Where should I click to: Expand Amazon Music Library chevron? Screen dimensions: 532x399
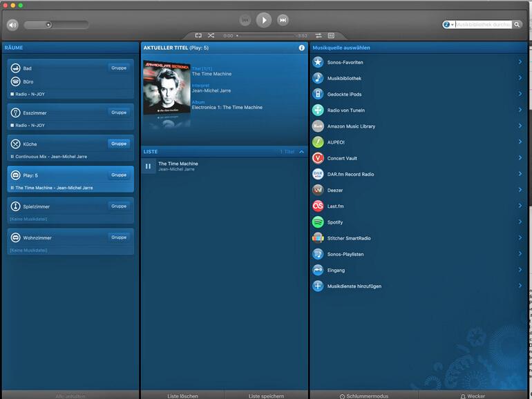520,126
